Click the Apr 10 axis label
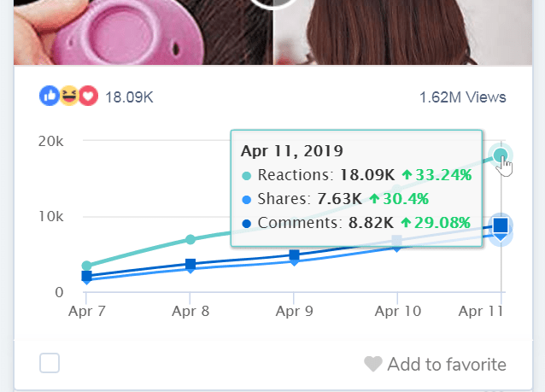Screen dimensions: 545x392 [397, 311]
